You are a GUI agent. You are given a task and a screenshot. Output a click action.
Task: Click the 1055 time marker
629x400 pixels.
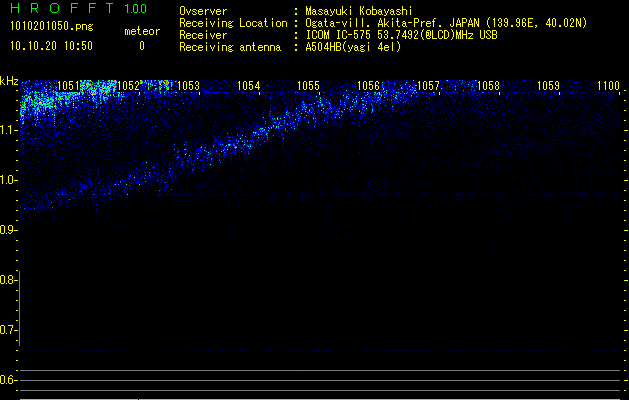(308, 86)
